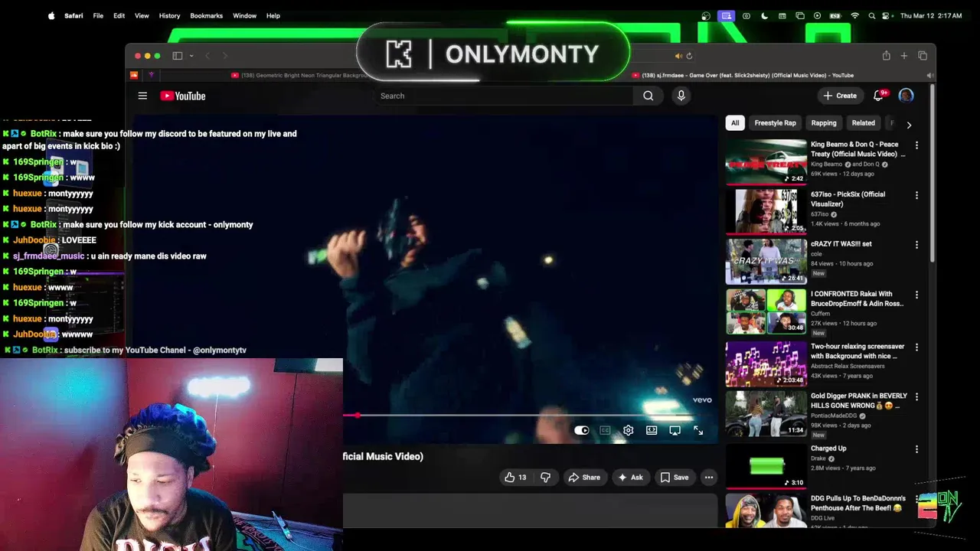The image size is (980, 551).
Task: Click the search magnifier button
Action: click(x=648, y=96)
